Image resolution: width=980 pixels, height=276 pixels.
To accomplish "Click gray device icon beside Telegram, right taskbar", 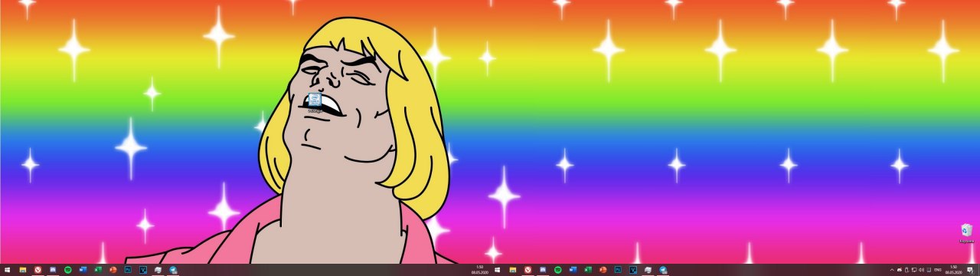I will point(648,270).
